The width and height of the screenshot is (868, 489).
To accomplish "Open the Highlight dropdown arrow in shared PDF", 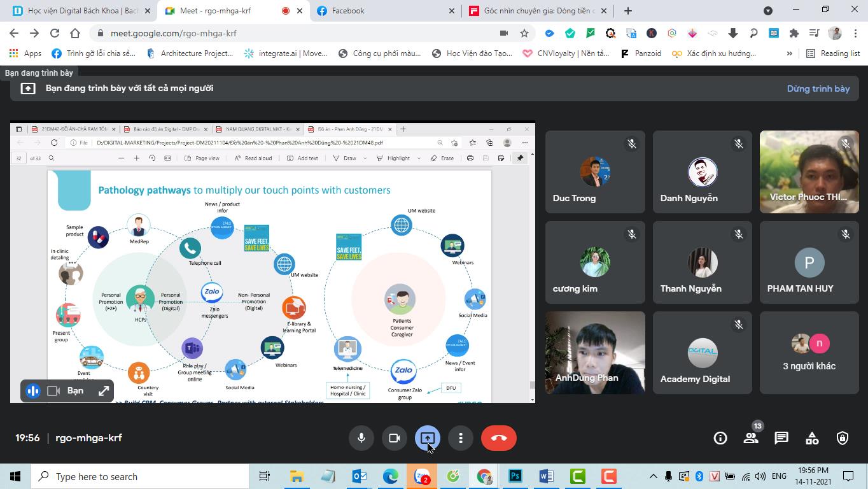I will pos(419,158).
